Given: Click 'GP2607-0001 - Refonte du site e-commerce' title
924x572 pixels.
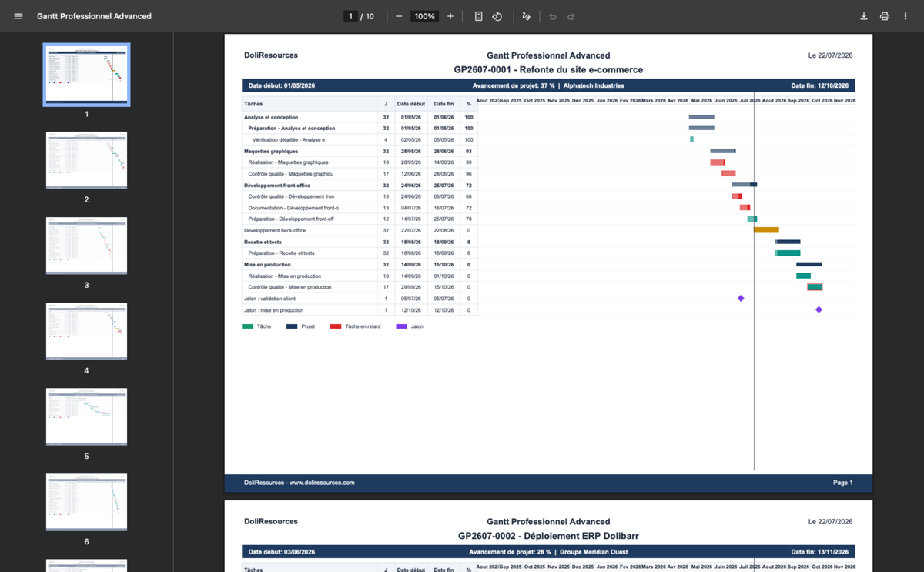Looking at the screenshot, I should [548, 69].
